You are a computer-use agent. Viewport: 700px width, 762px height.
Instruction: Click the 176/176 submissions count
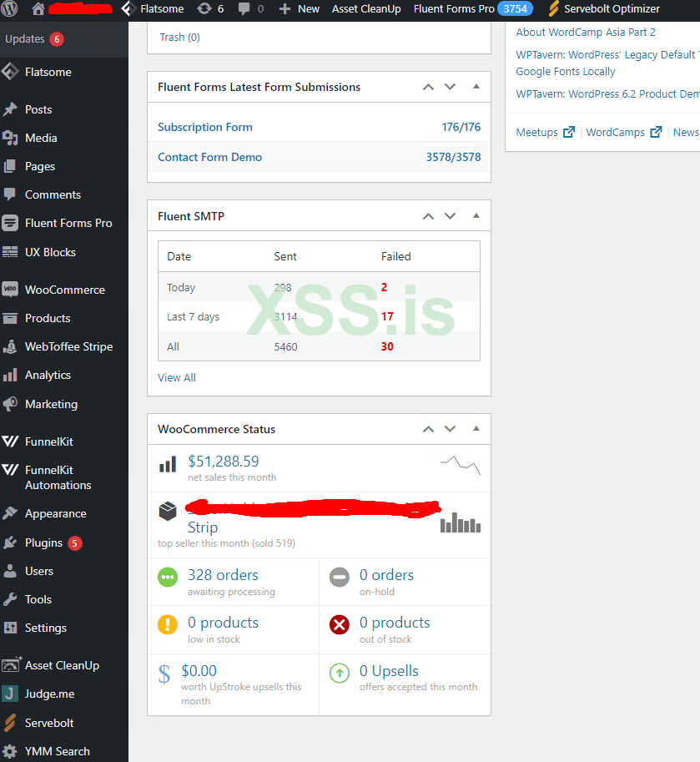(461, 127)
